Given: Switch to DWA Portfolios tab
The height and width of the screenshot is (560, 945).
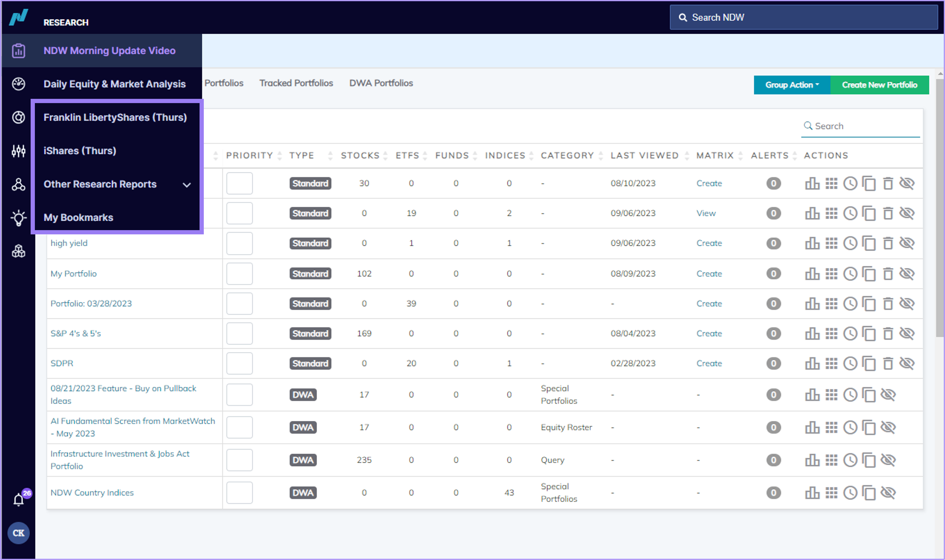Looking at the screenshot, I should click(381, 83).
